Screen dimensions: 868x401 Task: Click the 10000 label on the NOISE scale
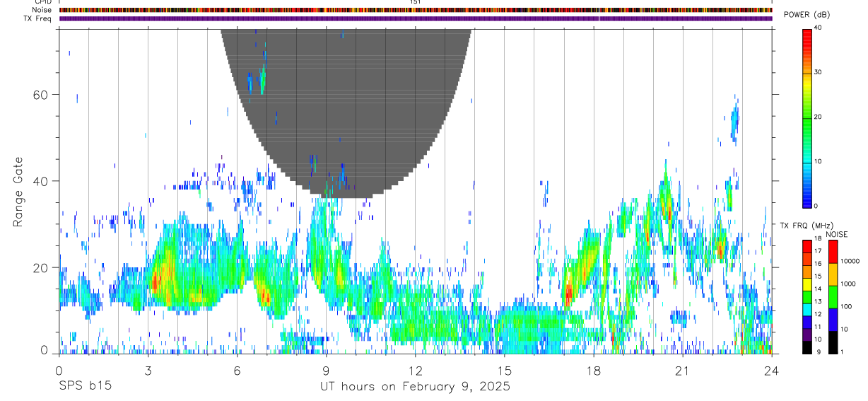[x=850, y=261]
